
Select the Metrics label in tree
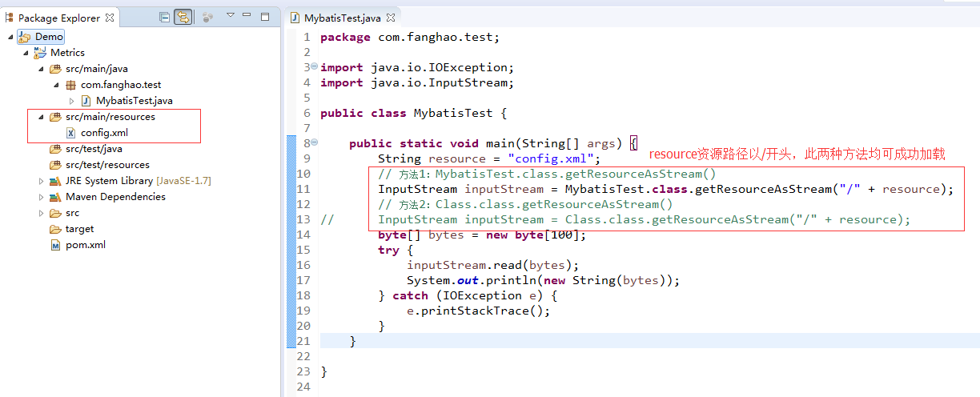click(67, 53)
